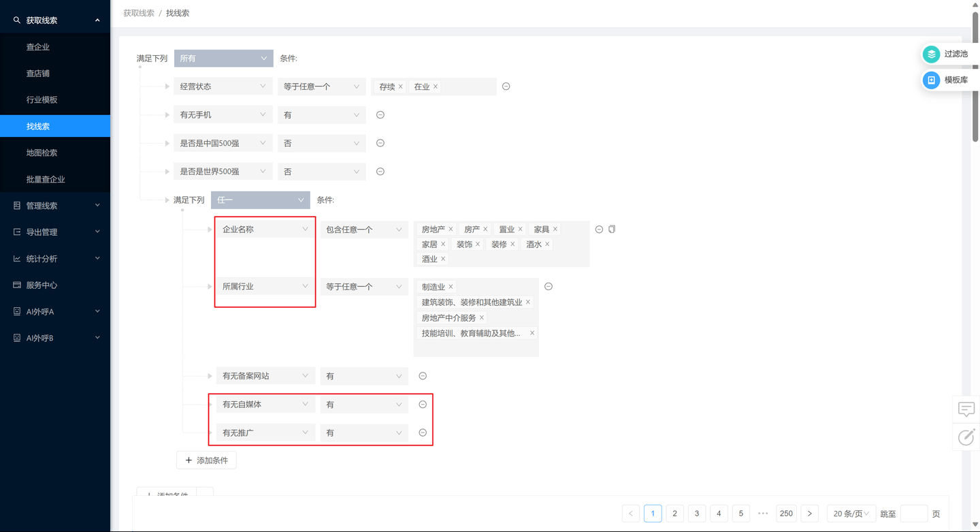Remove the 房产 keyword tag
This screenshot has height=532, width=980.
tap(485, 230)
